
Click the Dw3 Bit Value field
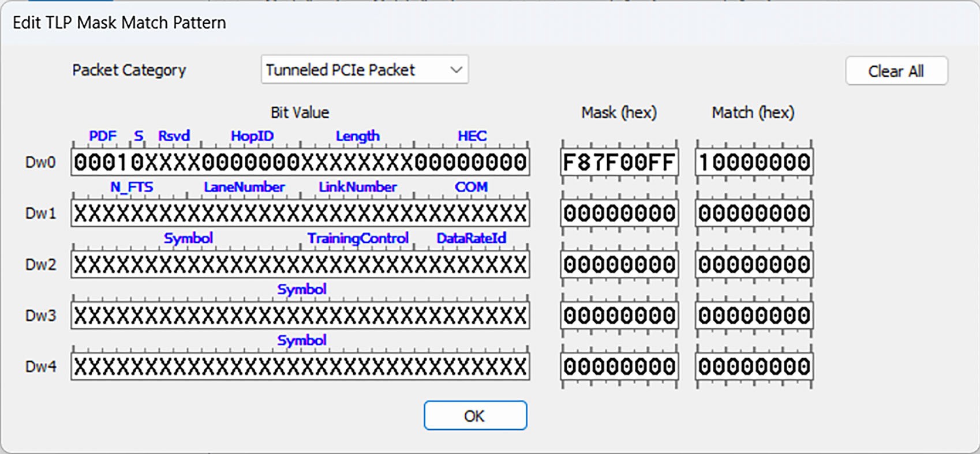[x=300, y=316]
